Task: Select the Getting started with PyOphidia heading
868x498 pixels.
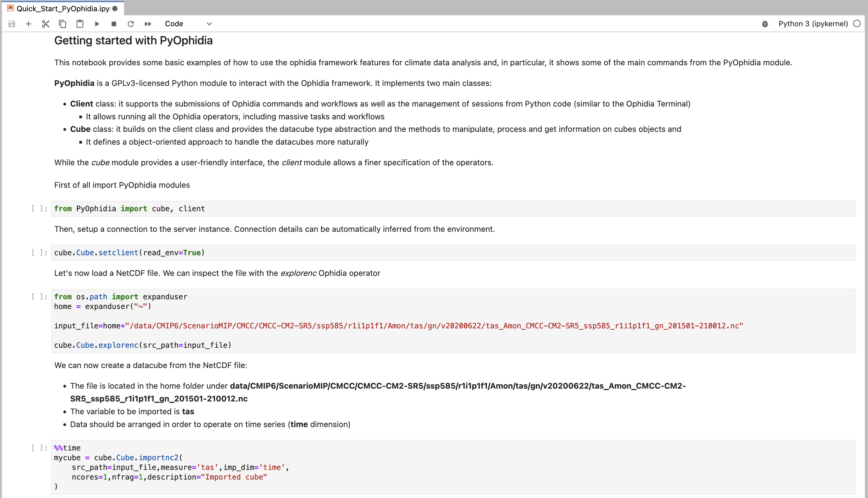Action: point(133,41)
